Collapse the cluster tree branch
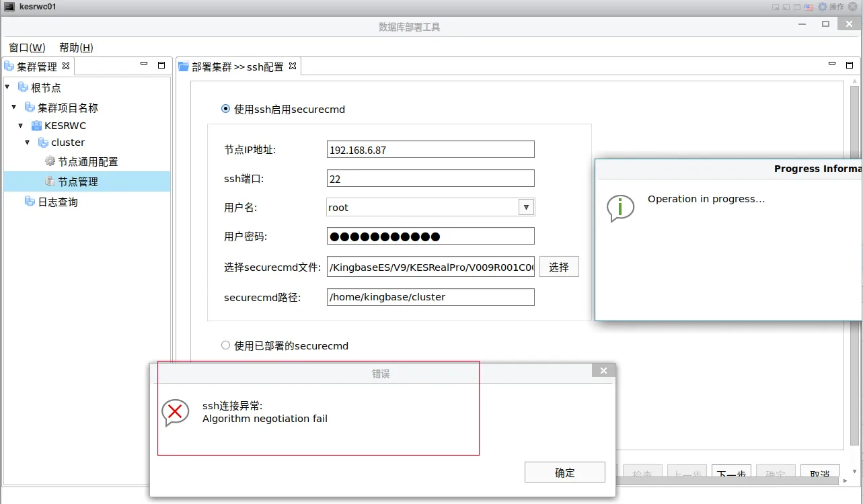Screen dimensions: 863x504 click(x=26, y=142)
